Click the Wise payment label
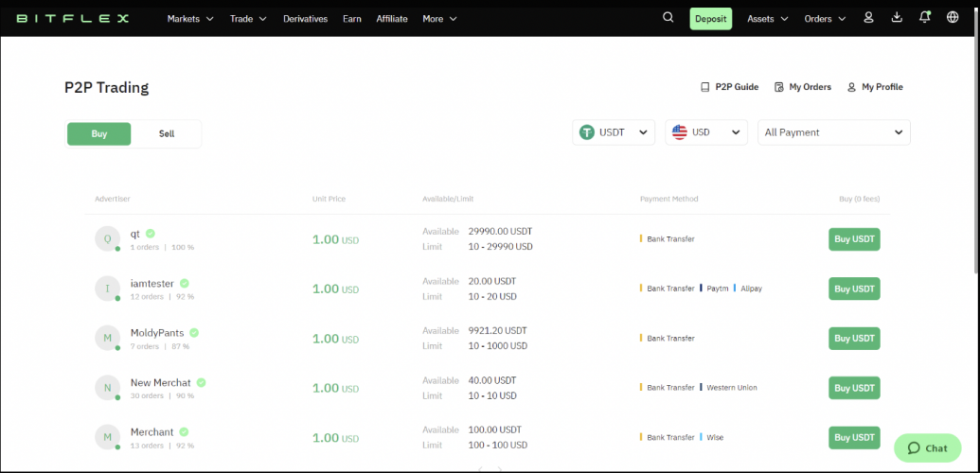The width and height of the screenshot is (980, 473). pos(715,437)
